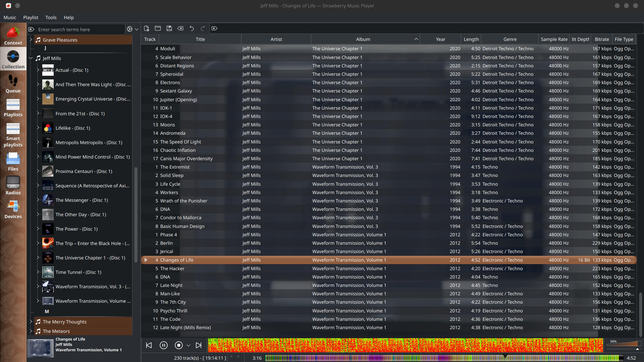Viewport: 644px width, 362px height.
Task: Open the Tools menu
Action: pos(51,17)
